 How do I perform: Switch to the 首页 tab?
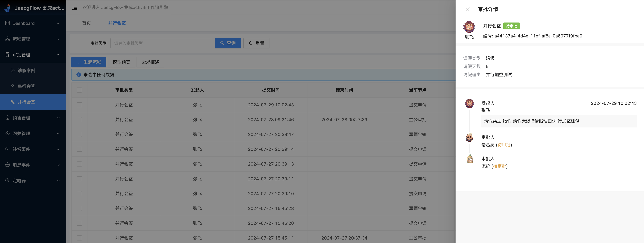[86, 23]
